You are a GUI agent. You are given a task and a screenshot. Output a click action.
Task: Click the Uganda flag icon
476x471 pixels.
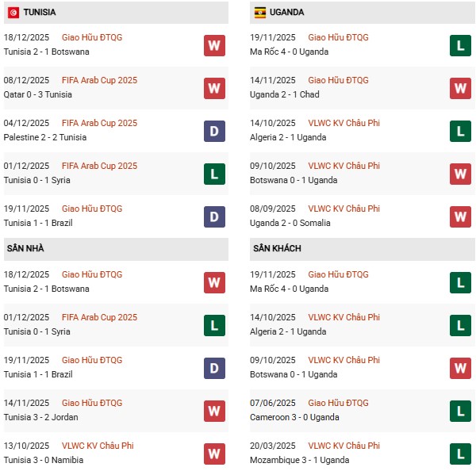click(x=259, y=13)
